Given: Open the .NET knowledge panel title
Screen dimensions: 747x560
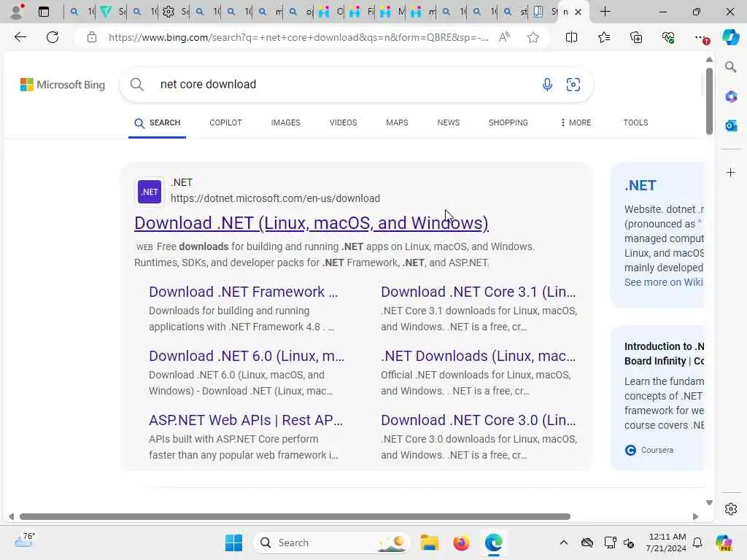Looking at the screenshot, I should pos(640,186).
